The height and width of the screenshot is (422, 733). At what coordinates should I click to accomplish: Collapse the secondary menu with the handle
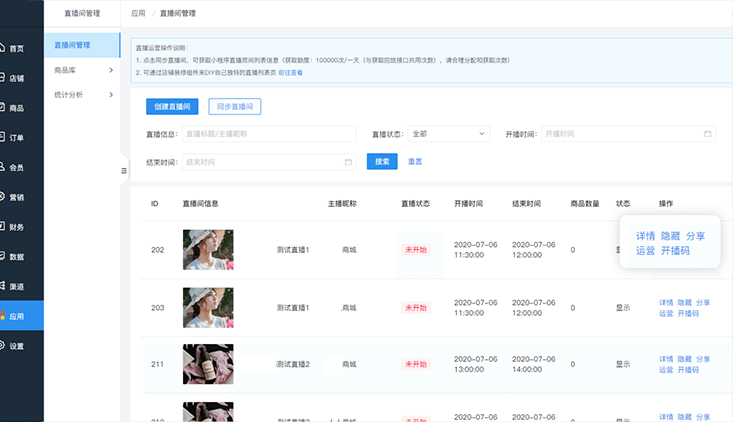coord(124,171)
